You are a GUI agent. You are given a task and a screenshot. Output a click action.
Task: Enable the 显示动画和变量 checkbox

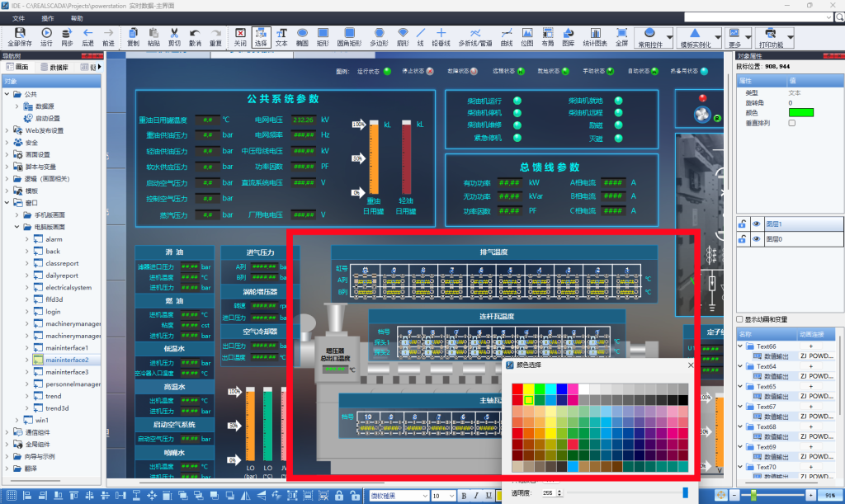click(x=739, y=319)
